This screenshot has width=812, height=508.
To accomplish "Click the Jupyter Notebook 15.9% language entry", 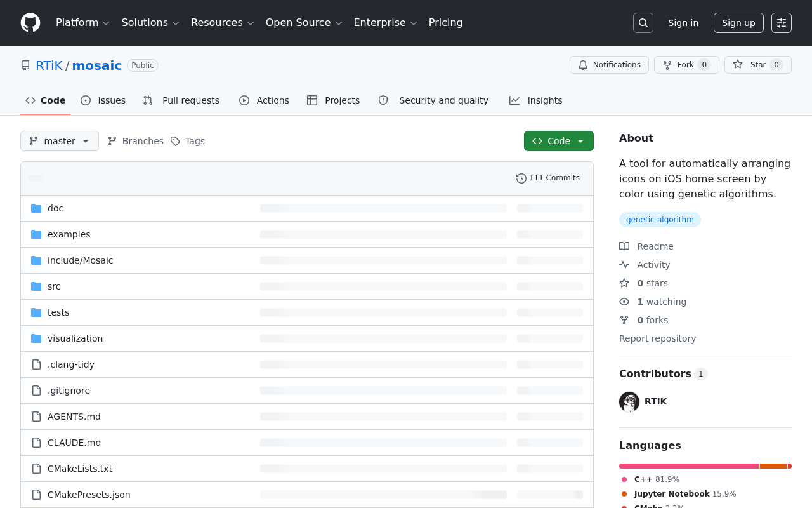I will 679,494.
